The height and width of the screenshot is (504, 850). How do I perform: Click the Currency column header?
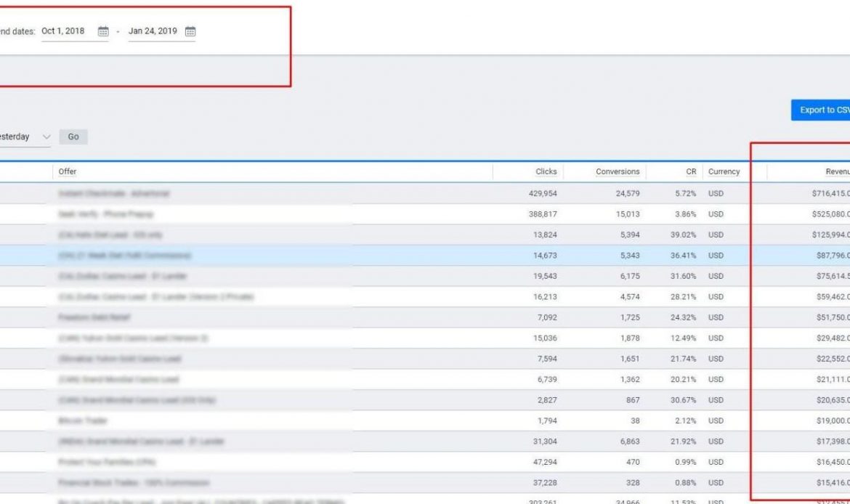pos(724,171)
